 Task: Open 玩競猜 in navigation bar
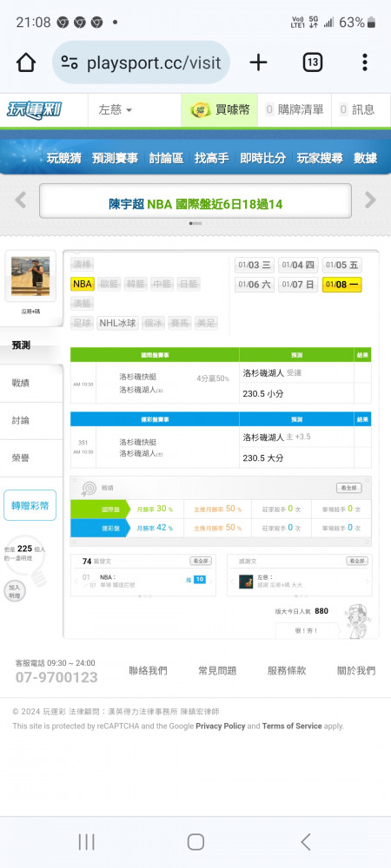coord(63,158)
